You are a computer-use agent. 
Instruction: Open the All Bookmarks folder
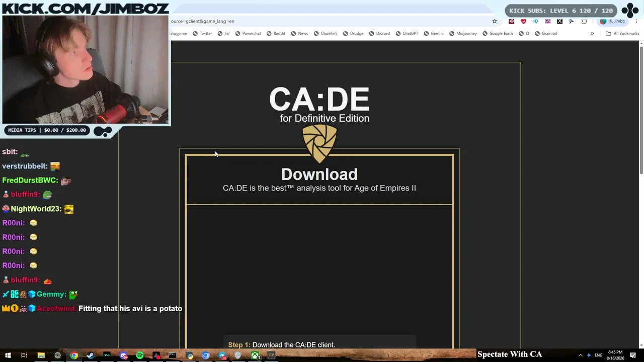point(622,34)
